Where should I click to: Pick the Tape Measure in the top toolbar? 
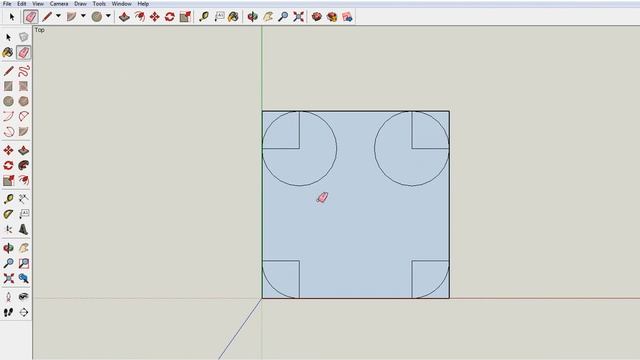(x=204, y=17)
